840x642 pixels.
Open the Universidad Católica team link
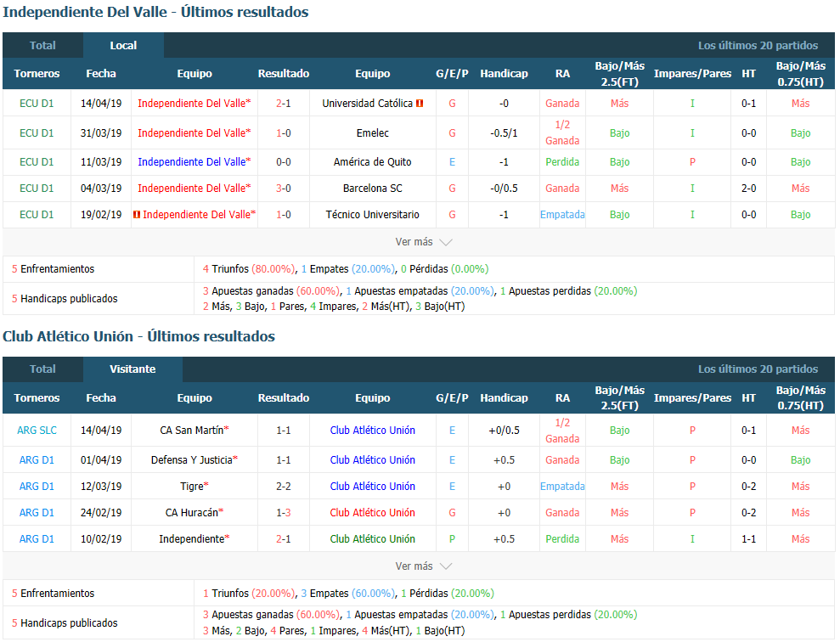pyautogui.click(x=368, y=104)
